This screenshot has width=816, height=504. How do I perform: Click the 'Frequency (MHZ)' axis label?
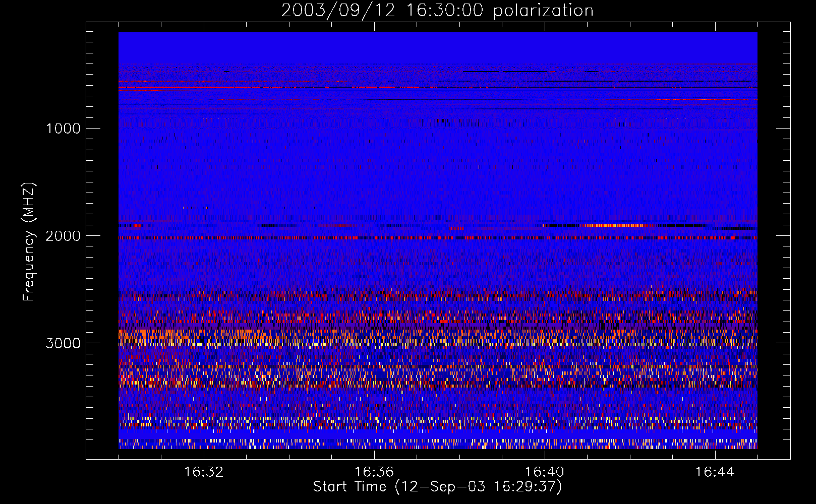tap(29, 242)
